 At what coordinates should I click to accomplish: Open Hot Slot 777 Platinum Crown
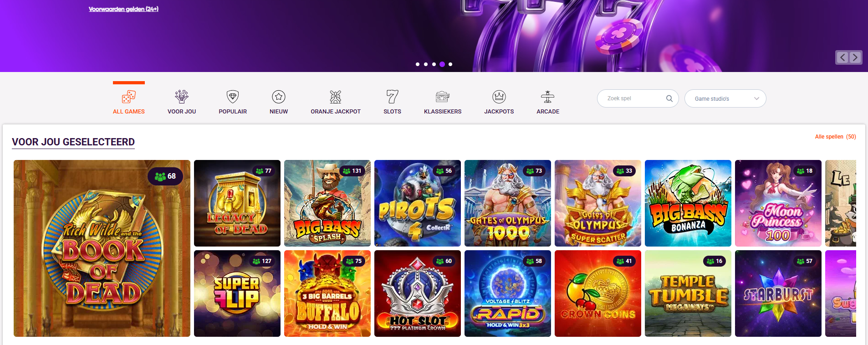coord(418,294)
